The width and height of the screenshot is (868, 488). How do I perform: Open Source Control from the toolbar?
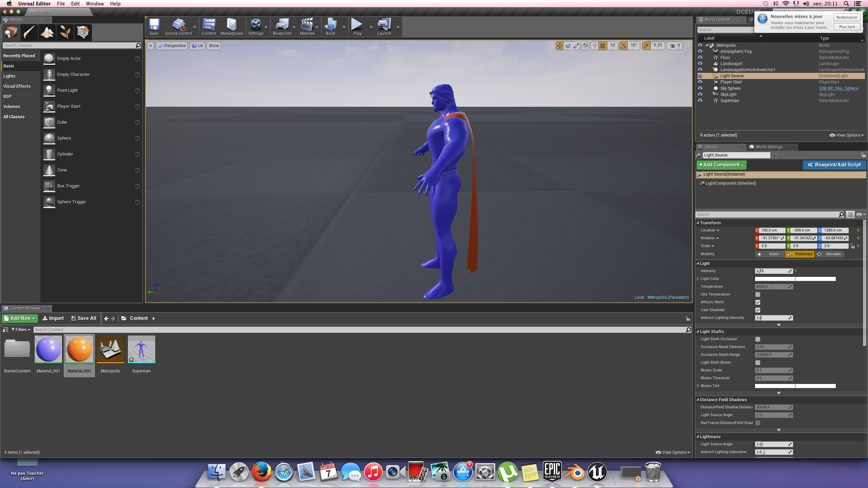coord(178,27)
